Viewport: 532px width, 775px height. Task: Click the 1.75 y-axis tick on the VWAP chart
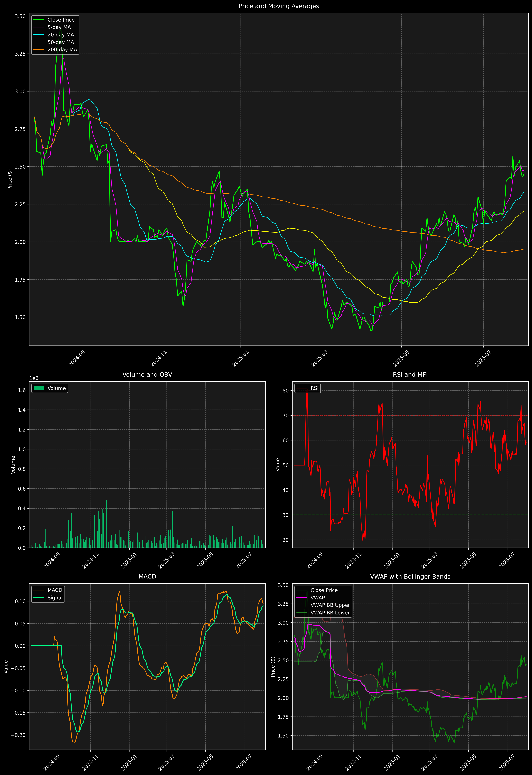tap(283, 717)
